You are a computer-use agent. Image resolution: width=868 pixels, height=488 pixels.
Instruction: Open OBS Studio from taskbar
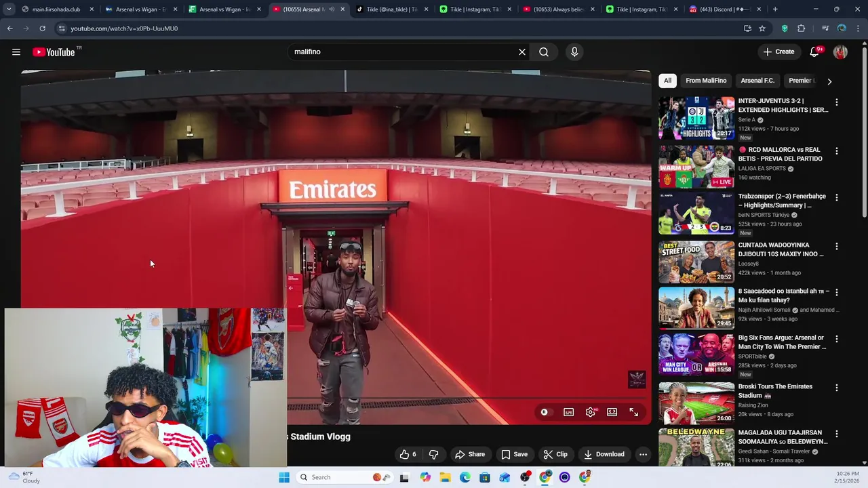[525, 477]
